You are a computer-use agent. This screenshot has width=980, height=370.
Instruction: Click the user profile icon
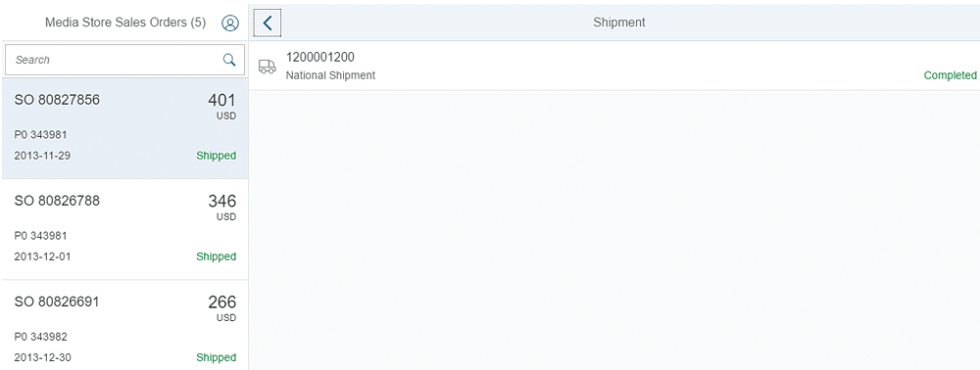[x=230, y=23]
